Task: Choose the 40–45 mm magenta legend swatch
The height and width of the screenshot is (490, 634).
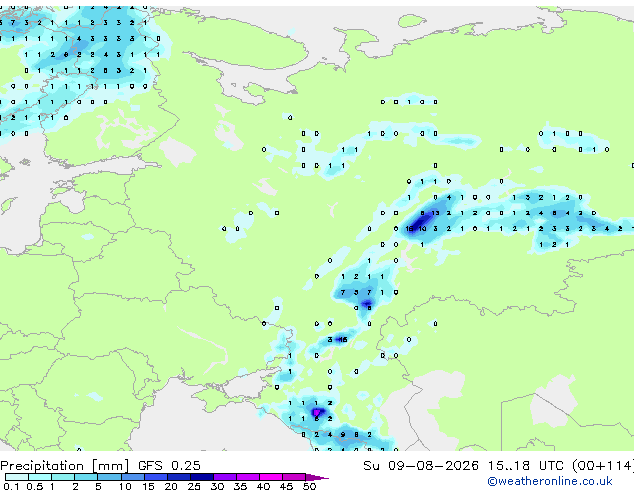Action: (x=271, y=477)
